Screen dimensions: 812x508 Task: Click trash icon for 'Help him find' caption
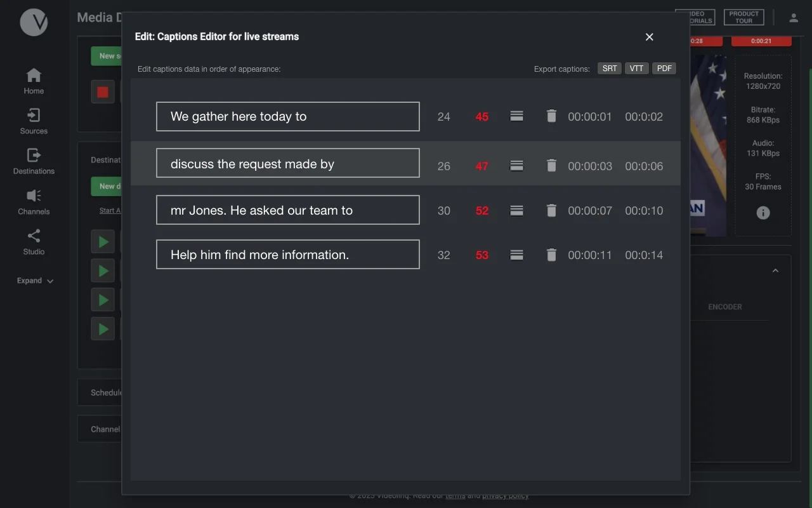551,255
